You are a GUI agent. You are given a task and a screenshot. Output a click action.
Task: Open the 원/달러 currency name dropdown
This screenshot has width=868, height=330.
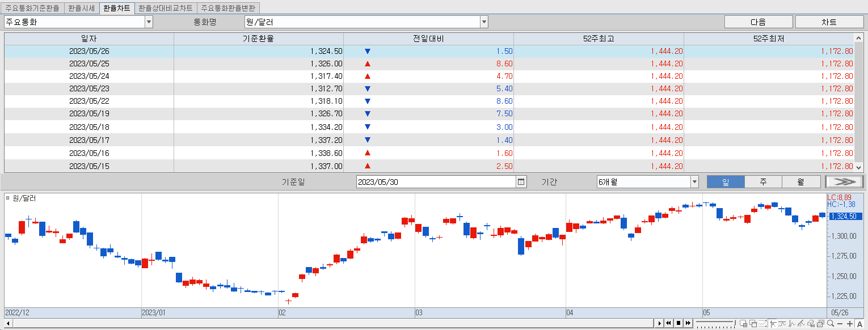click(x=484, y=22)
